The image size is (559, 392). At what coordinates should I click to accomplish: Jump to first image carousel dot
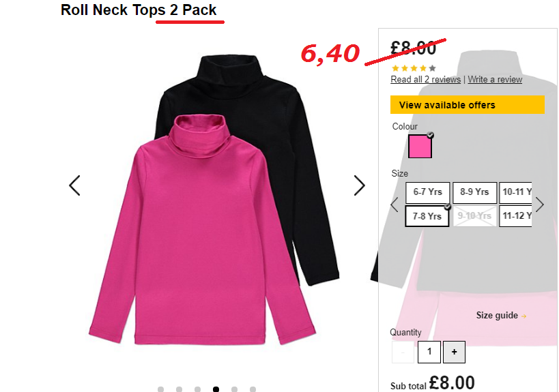[x=161, y=389]
